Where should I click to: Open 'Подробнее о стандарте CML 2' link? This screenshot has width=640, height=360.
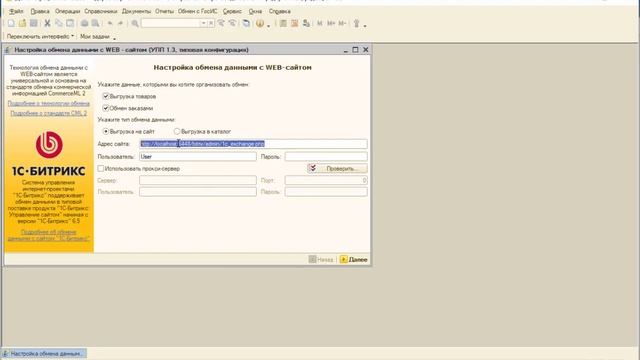[49, 113]
